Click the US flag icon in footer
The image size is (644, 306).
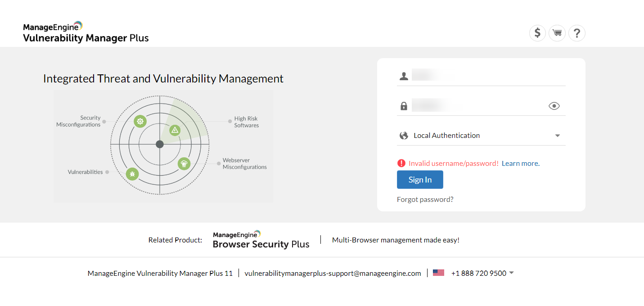(438, 273)
